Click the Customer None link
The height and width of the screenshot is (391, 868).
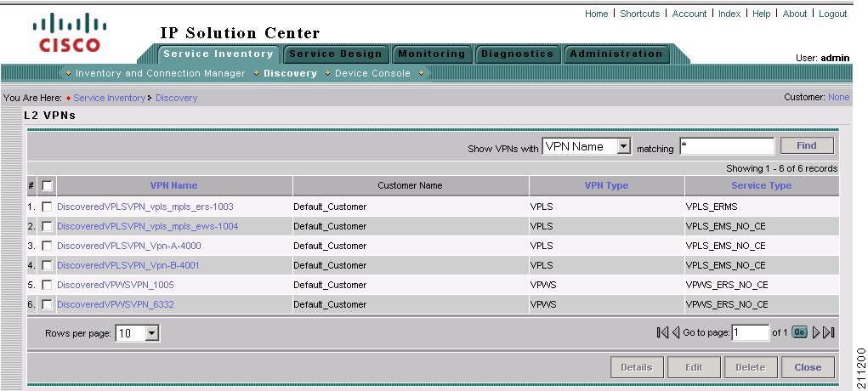[838, 98]
